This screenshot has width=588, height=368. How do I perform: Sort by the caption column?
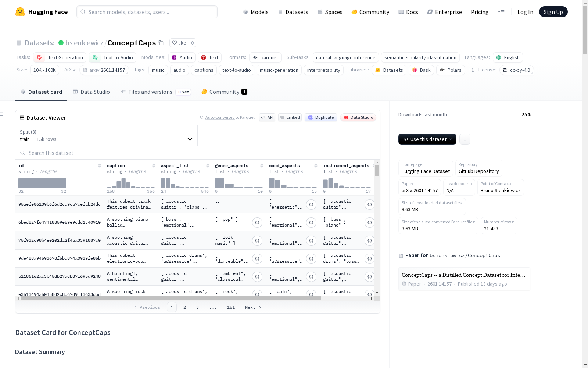coord(154,166)
